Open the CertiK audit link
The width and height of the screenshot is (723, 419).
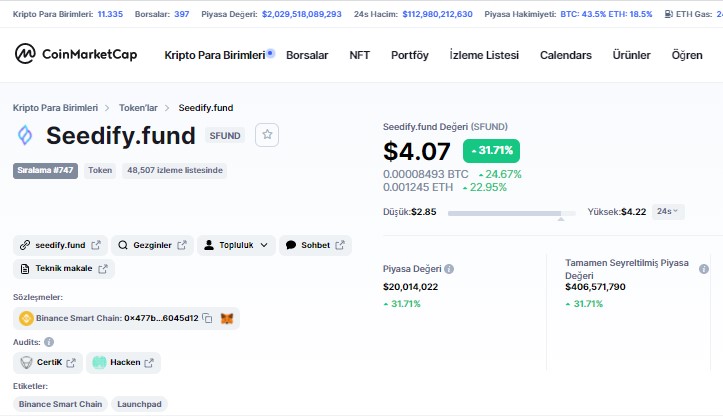tap(48, 362)
